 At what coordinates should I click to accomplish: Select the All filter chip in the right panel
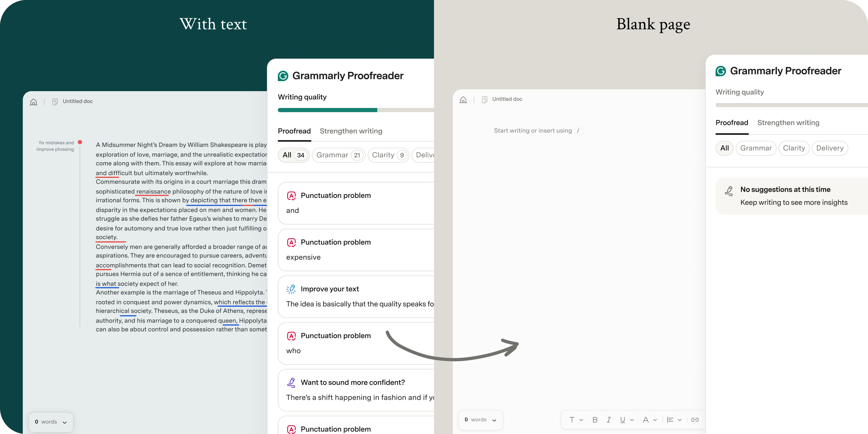click(725, 148)
